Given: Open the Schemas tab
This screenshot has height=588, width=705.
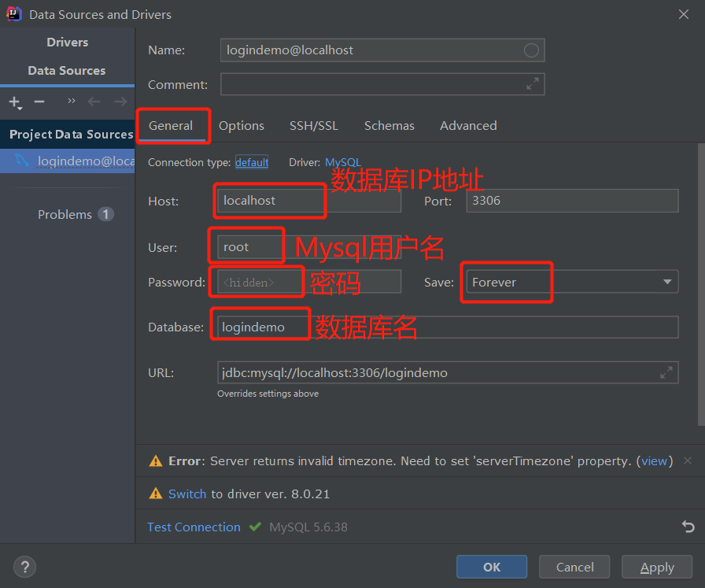Looking at the screenshot, I should point(389,125).
